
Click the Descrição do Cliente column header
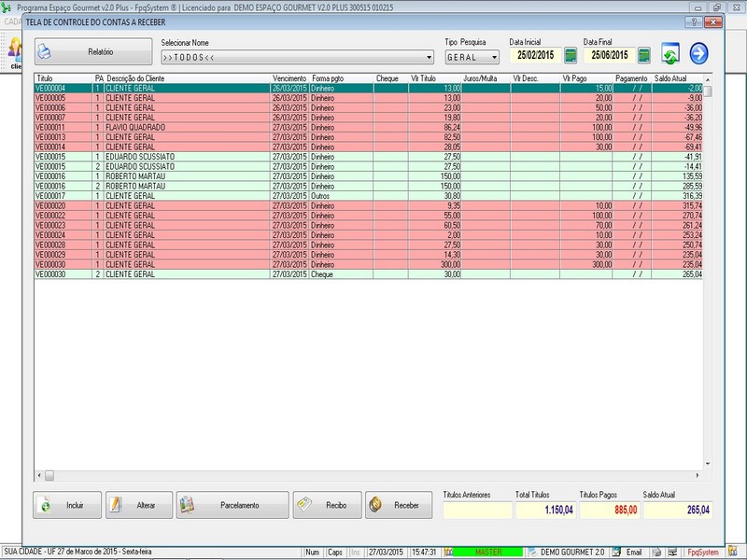(x=188, y=78)
